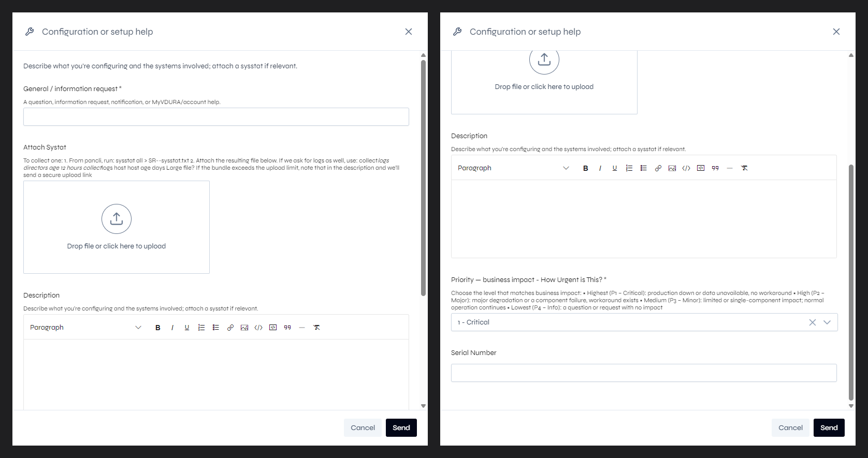868x458 pixels.
Task: Apply inline code in left dialog editor
Action: coord(258,328)
